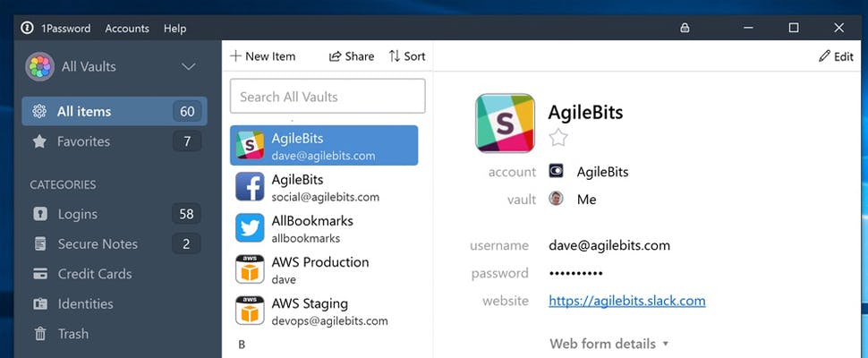Open the Credit Cards category

click(115, 274)
